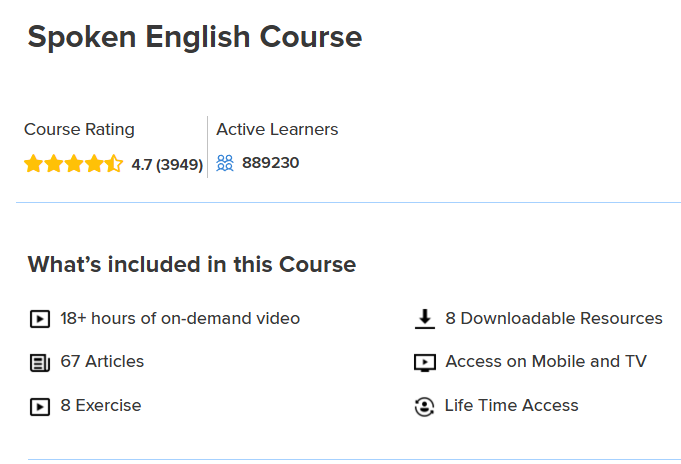Click the articles newspaper icon
The height and width of the screenshot is (464, 681).
pyautogui.click(x=39, y=363)
